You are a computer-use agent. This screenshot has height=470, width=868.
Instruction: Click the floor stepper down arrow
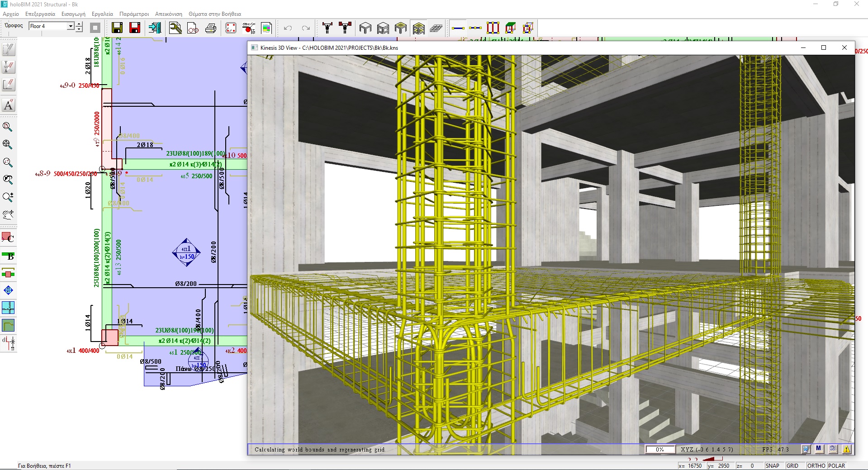(x=79, y=29)
